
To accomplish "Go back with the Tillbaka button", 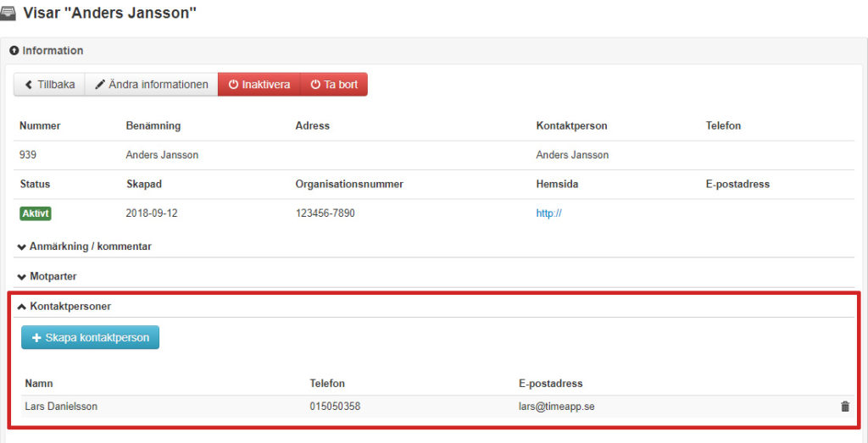I will pyautogui.click(x=49, y=85).
